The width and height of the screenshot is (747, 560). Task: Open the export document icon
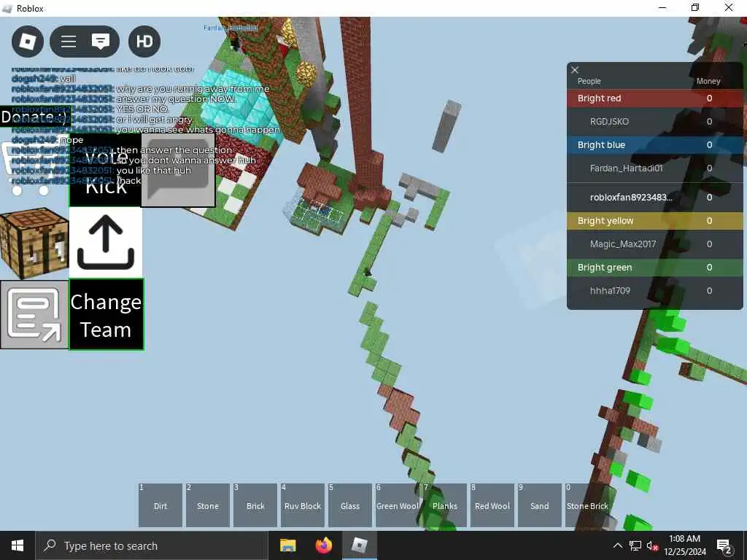pos(34,315)
